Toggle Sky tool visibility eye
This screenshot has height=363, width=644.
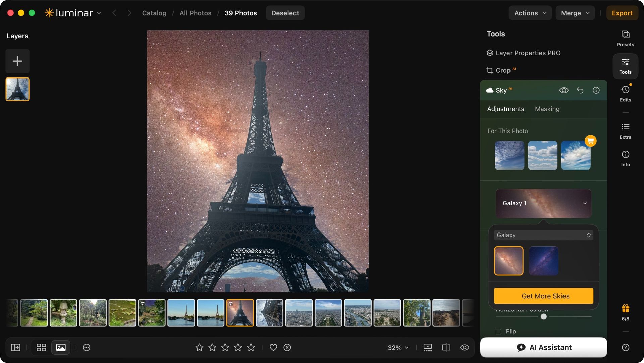(564, 90)
